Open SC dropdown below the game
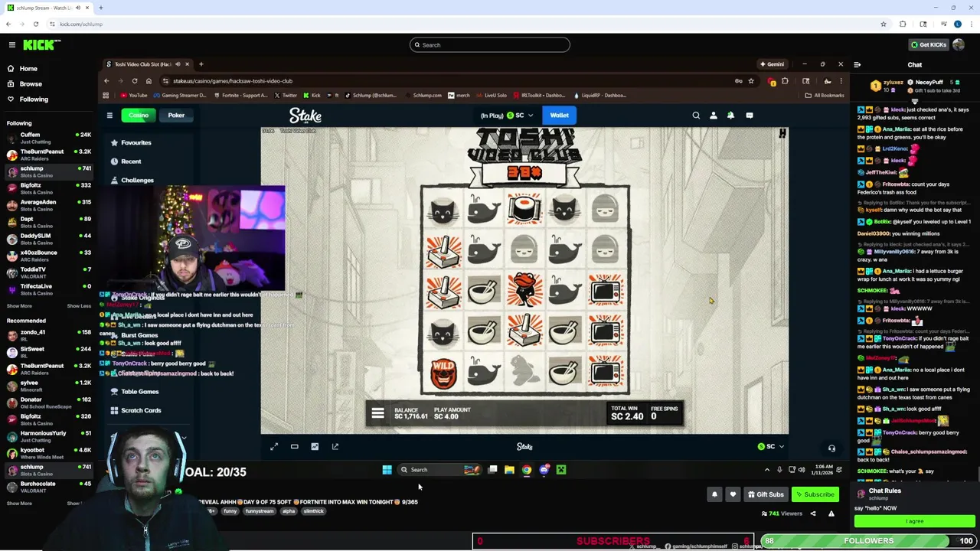Image resolution: width=980 pixels, height=551 pixels. pyautogui.click(x=771, y=447)
